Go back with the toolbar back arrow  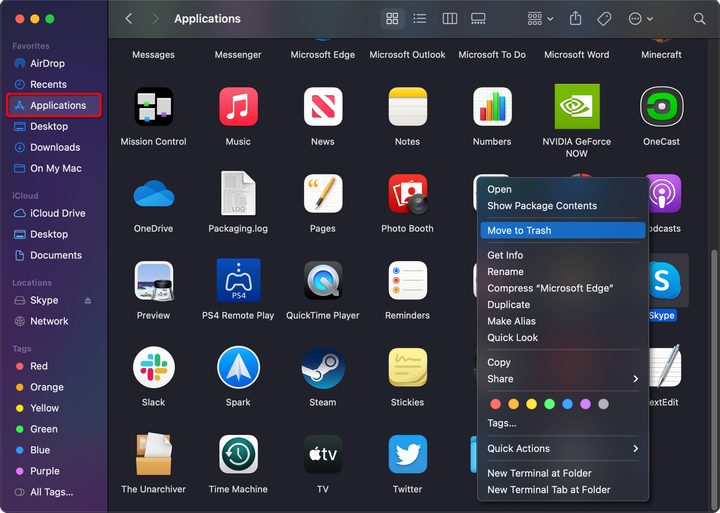point(129,19)
